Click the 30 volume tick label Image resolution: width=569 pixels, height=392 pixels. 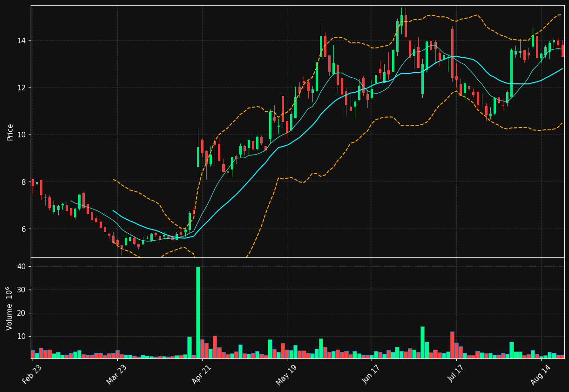point(22,290)
